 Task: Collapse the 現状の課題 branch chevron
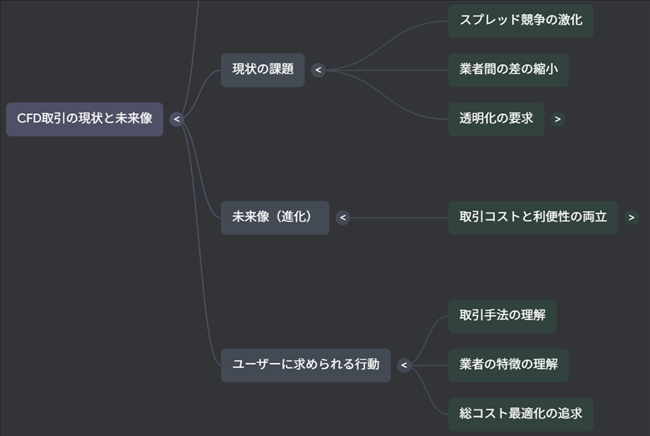pyautogui.click(x=318, y=70)
